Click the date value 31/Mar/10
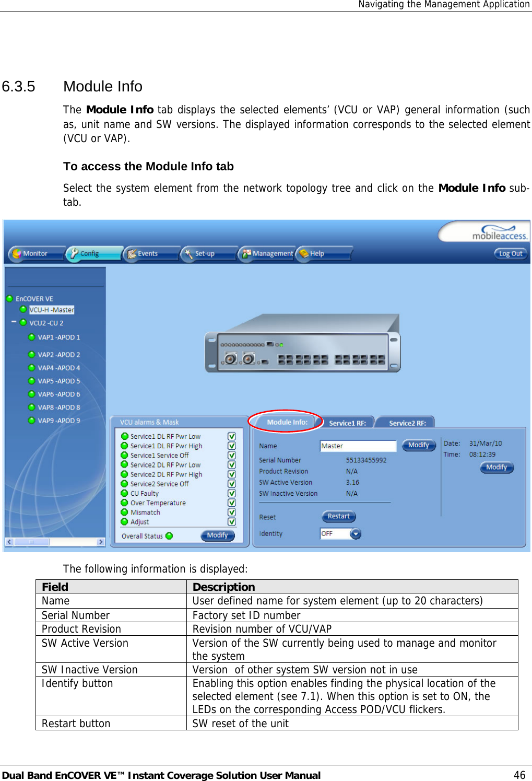The height and width of the screenshot is (781, 532). tap(486, 444)
